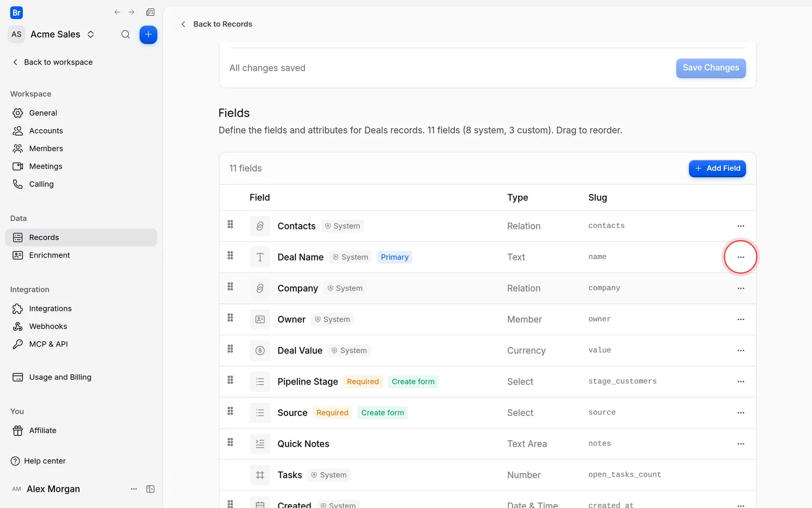
Task: Navigate back with the left arrow icon
Action: [117, 12]
